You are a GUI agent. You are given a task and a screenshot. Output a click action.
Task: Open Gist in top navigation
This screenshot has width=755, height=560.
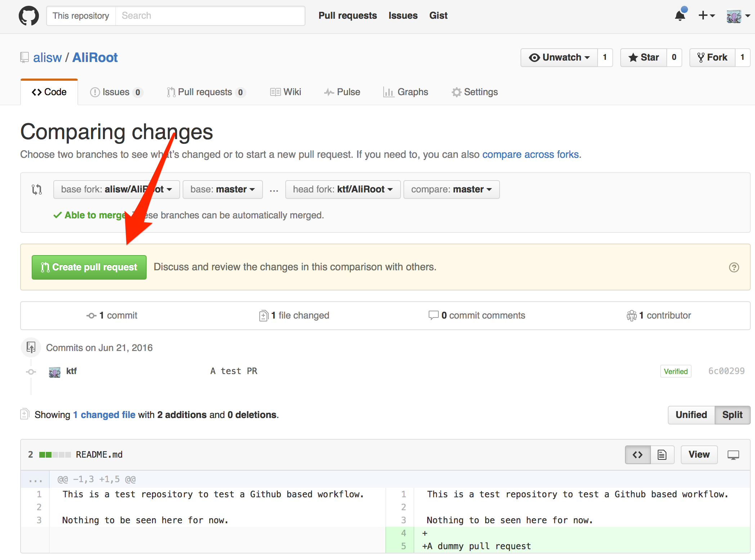point(438,15)
